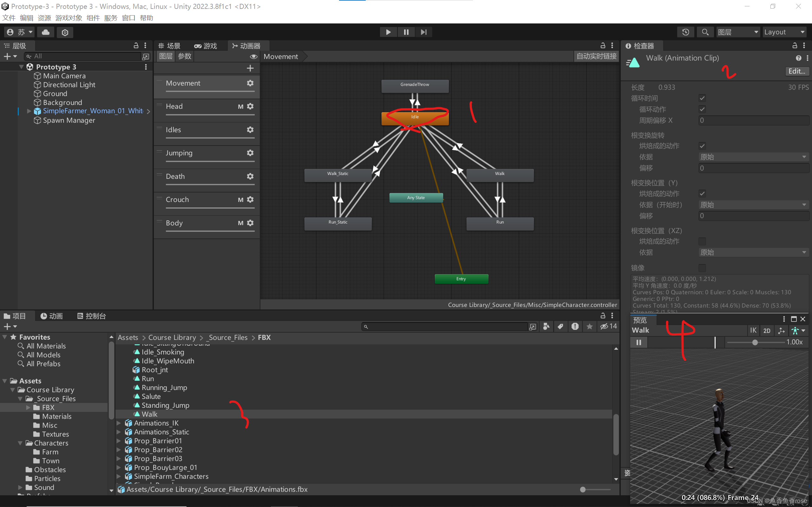Expand the SimpleFarmer_Woman_01 hierarchy item
The width and height of the screenshot is (812, 507).
(x=29, y=111)
